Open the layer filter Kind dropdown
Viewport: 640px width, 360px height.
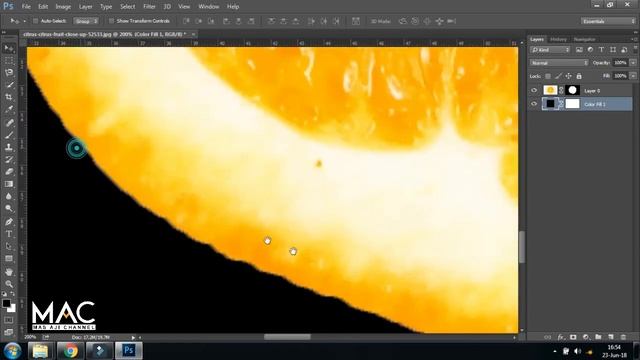[x=550, y=50]
